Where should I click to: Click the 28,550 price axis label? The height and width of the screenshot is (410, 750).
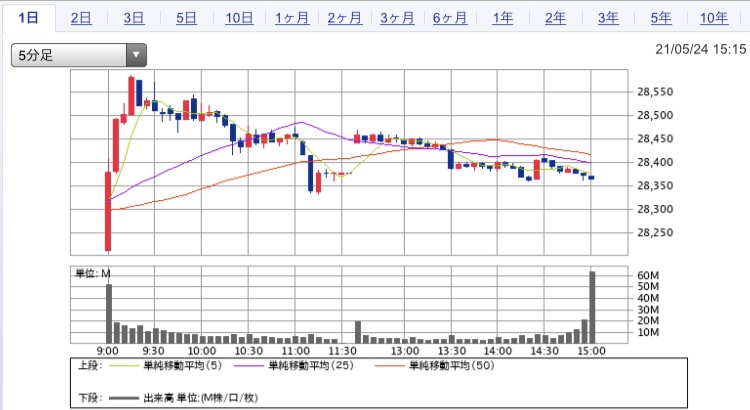[x=655, y=92]
